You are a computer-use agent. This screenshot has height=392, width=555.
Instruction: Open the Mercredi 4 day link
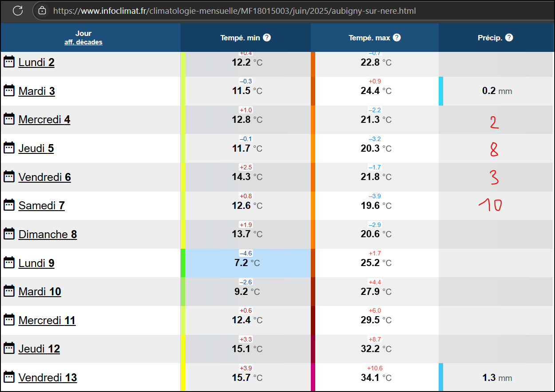pos(44,119)
